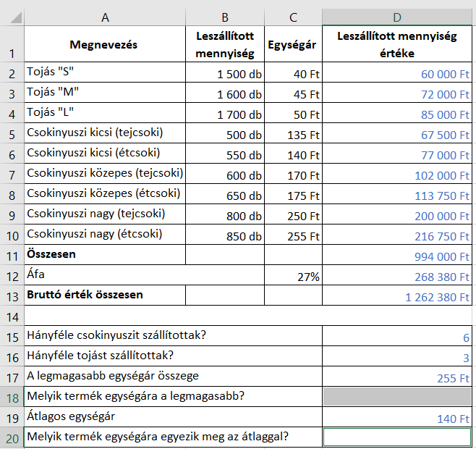
Task: Select the 'Bruttó érték összesen' cell
Action: pos(105,295)
